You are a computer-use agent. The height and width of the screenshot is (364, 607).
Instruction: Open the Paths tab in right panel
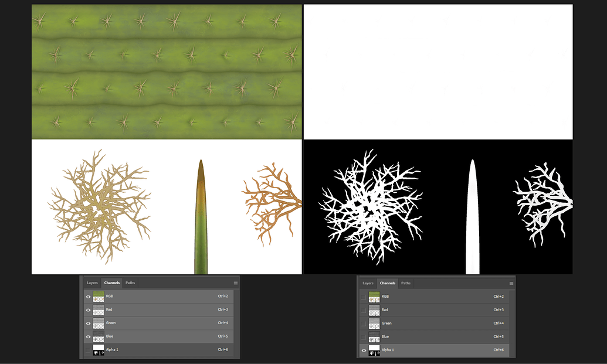click(x=405, y=283)
